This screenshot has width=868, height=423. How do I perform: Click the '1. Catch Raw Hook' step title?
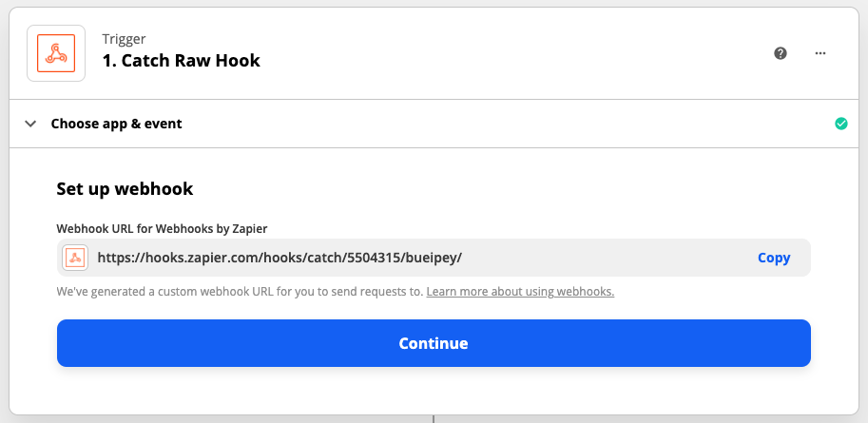[181, 61]
